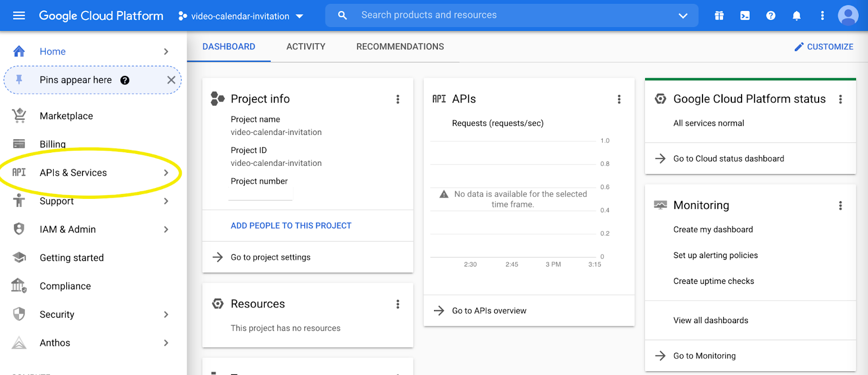The image size is (868, 375).
Task: Click the API icon in the sidebar
Action: [x=19, y=172]
